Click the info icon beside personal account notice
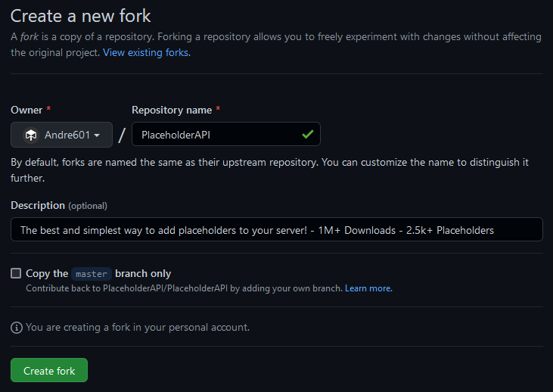This screenshot has width=553, height=392. (x=17, y=328)
